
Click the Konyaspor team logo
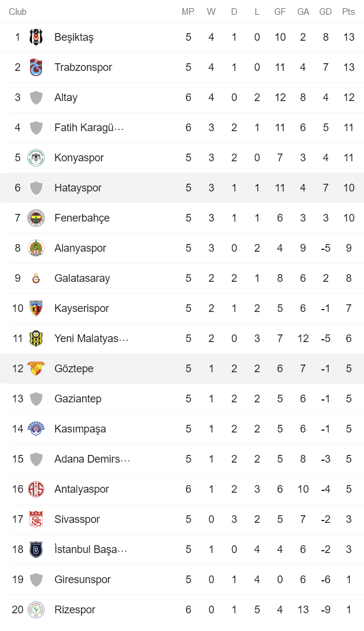click(x=36, y=157)
